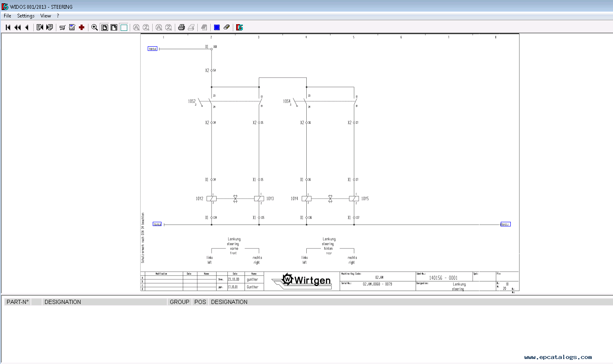Click the GROUP column header
Viewport: 613px width, 364px height.
179,302
